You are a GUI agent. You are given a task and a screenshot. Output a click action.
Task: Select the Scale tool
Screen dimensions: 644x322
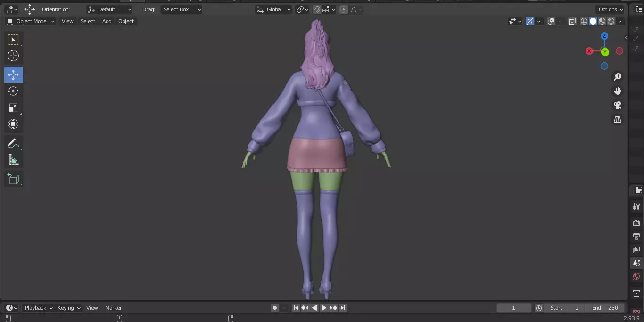point(13,107)
